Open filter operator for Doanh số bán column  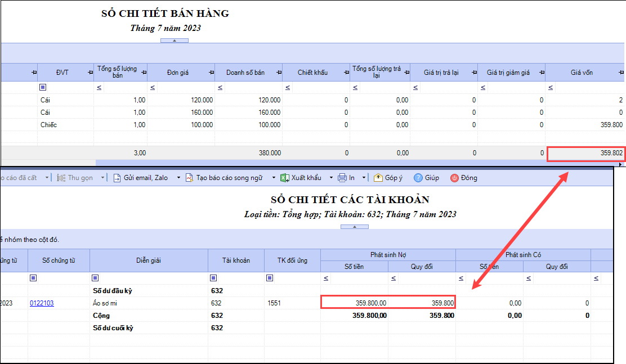[220, 87]
